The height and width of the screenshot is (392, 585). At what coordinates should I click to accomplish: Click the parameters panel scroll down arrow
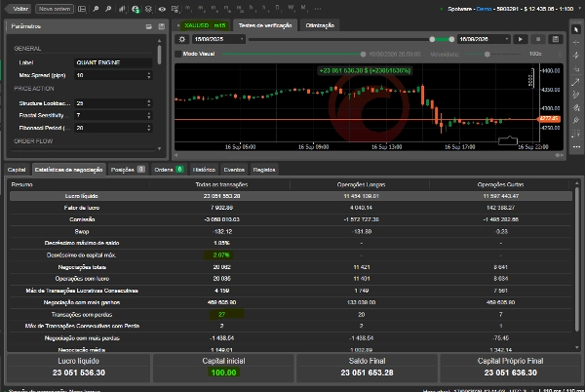tap(159, 148)
